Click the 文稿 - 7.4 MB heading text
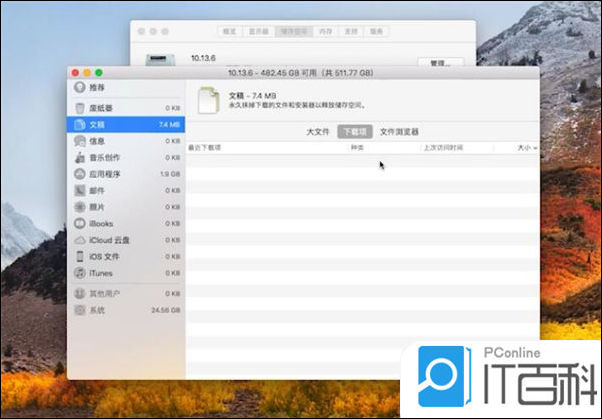The image size is (602, 419). coord(253,96)
